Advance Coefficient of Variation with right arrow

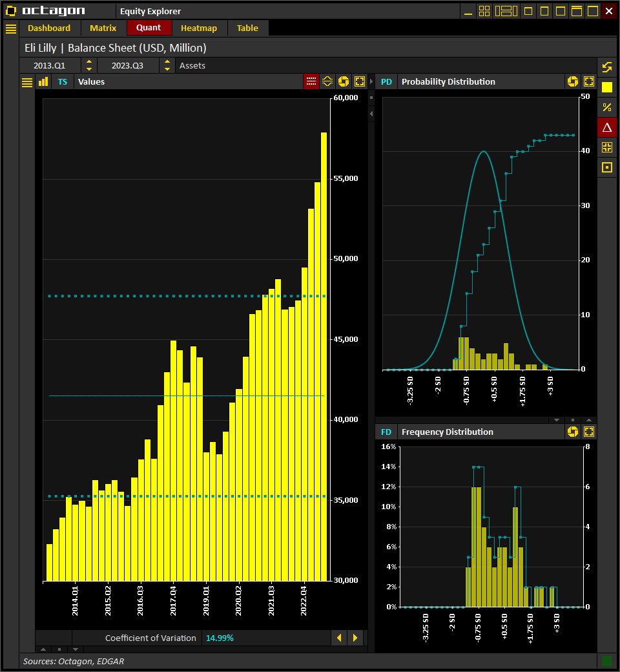(x=355, y=638)
